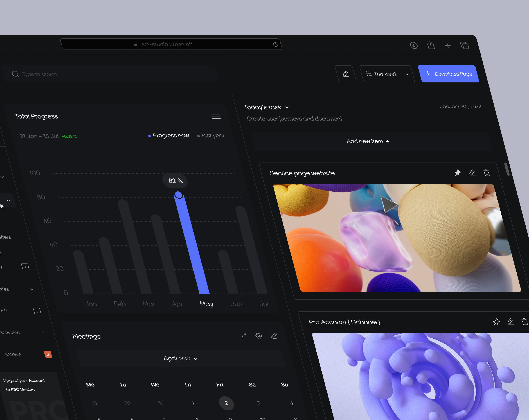
Task: Click Upgrad your Account to PRO Version
Action: (x=24, y=385)
